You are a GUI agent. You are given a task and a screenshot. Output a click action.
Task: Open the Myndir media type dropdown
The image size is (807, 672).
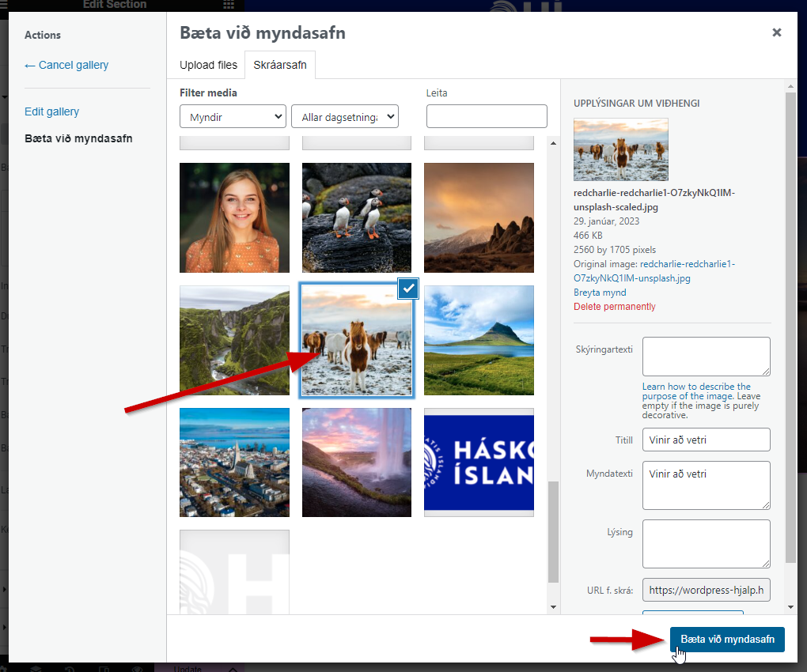coord(233,117)
